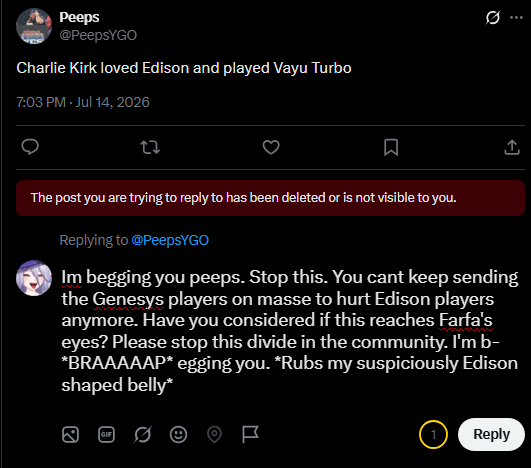The height and width of the screenshot is (468, 531).
Task: Tag a location in the reply
Action: (x=214, y=434)
